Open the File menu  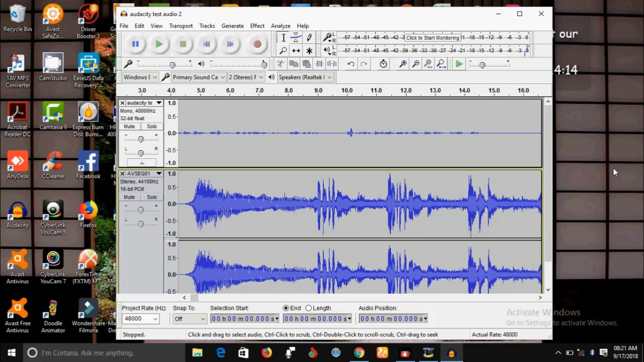(x=124, y=26)
